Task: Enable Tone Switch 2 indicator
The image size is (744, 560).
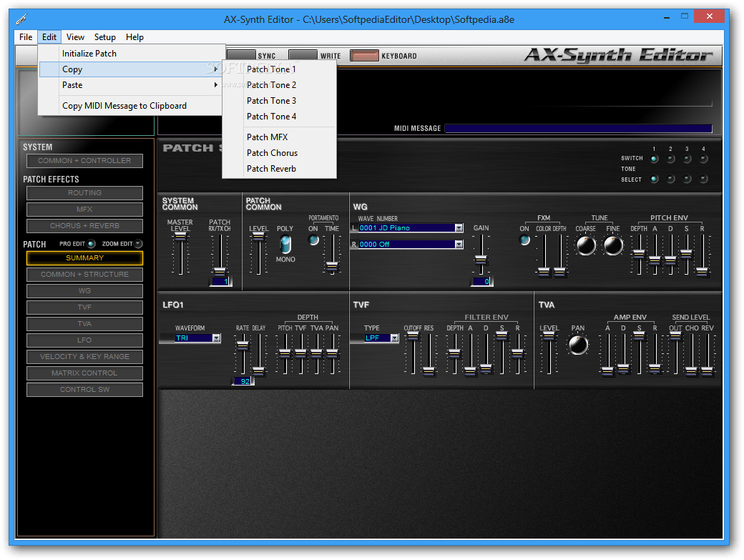Action: tap(670, 159)
